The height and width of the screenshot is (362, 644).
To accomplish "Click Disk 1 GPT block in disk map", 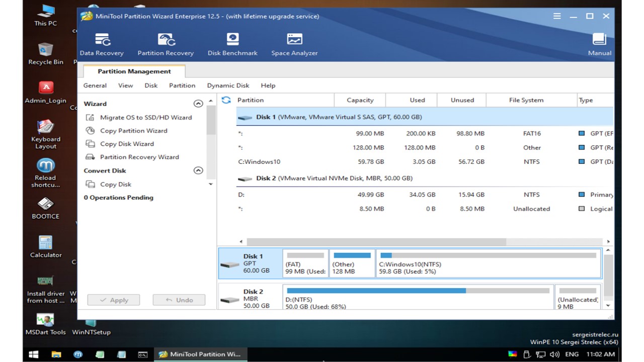I will 250,263.
